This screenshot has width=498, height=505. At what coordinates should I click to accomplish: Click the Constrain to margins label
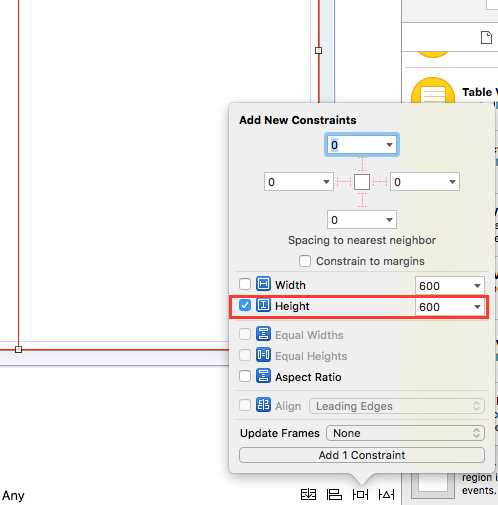click(370, 261)
